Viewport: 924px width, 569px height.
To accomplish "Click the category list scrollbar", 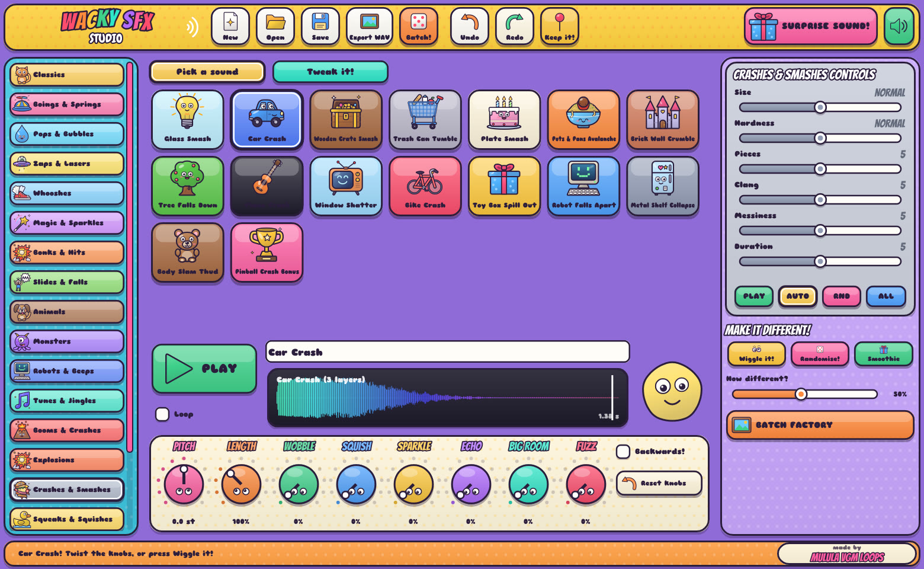I will (130, 256).
